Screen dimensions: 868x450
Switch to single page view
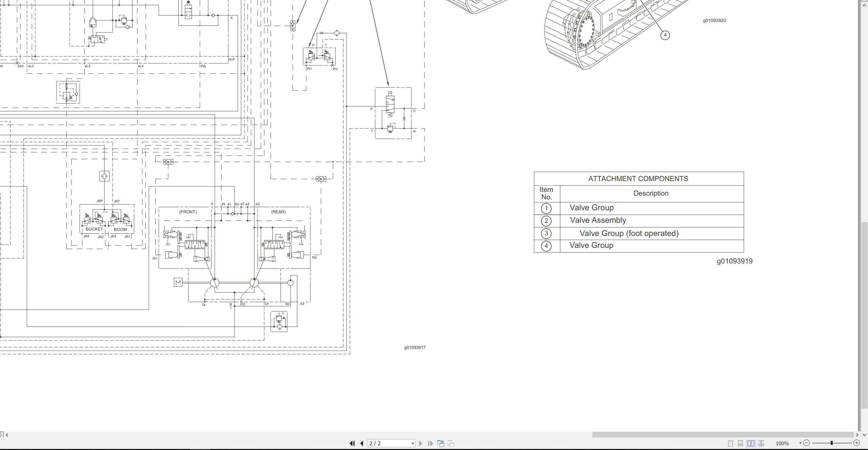click(x=730, y=443)
